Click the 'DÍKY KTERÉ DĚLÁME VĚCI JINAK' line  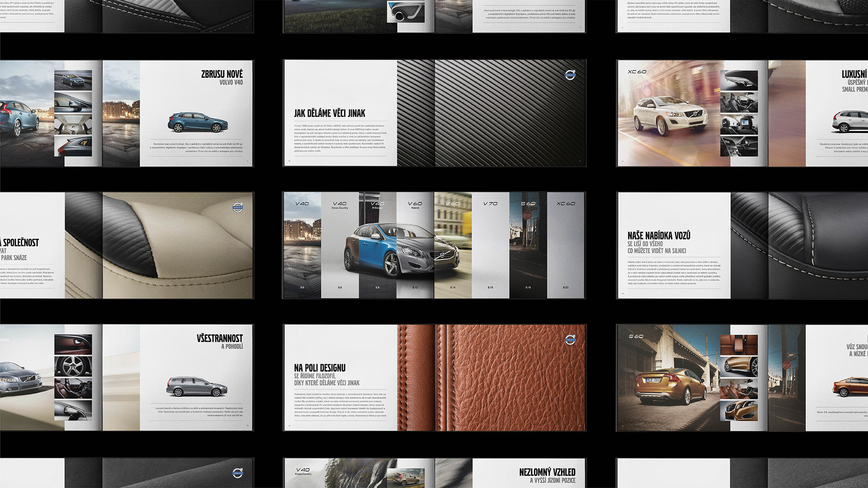click(327, 383)
